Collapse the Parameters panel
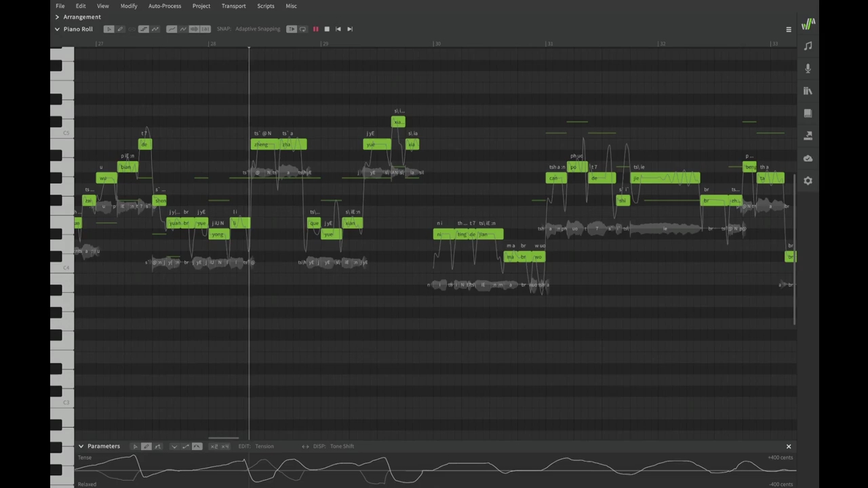Screen dimensions: 868x488 point(81,446)
